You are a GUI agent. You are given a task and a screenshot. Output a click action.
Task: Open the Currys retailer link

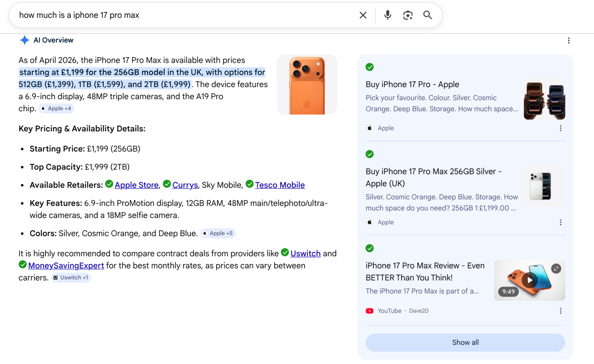185,185
